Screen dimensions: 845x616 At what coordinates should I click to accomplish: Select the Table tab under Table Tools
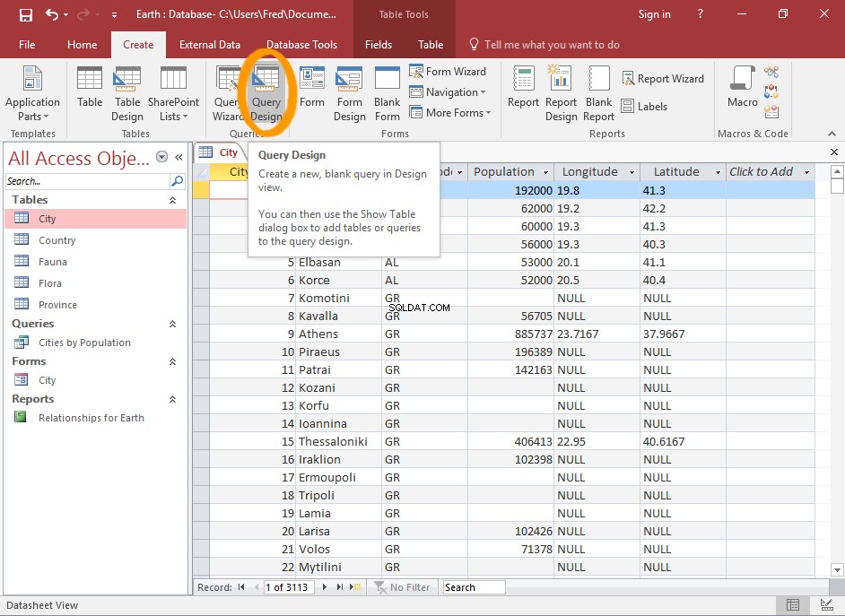point(431,45)
